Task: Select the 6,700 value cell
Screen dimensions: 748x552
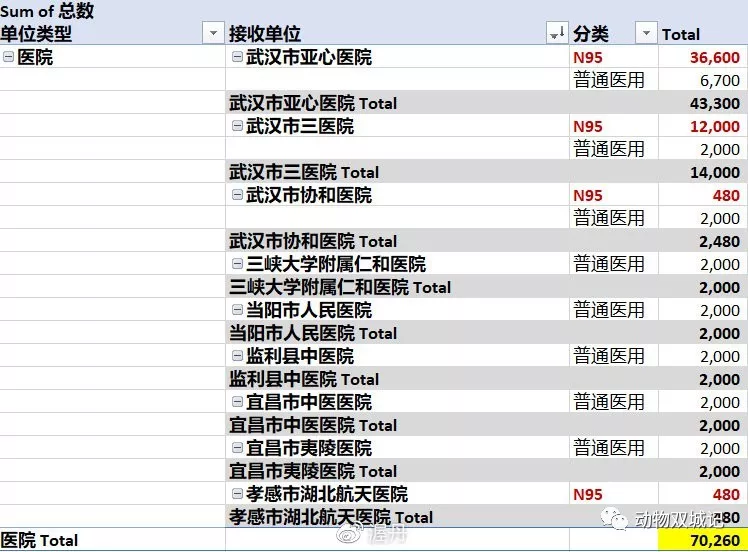Action: (703, 80)
